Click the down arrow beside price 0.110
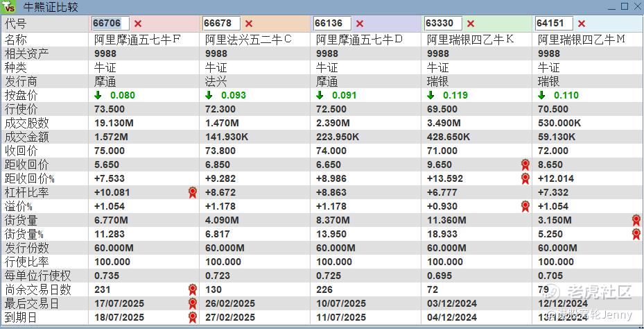This screenshot has height=329, width=644. [x=541, y=95]
